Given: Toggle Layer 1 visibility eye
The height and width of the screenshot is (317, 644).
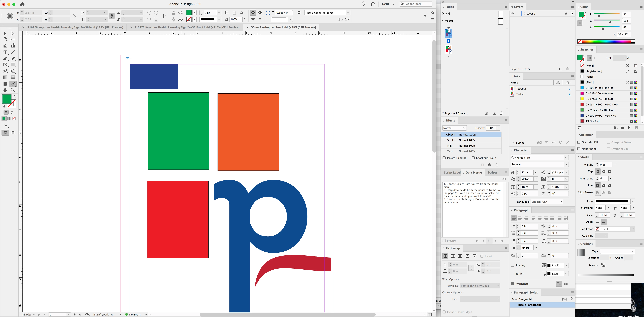Looking at the screenshot, I should point(512,14).
